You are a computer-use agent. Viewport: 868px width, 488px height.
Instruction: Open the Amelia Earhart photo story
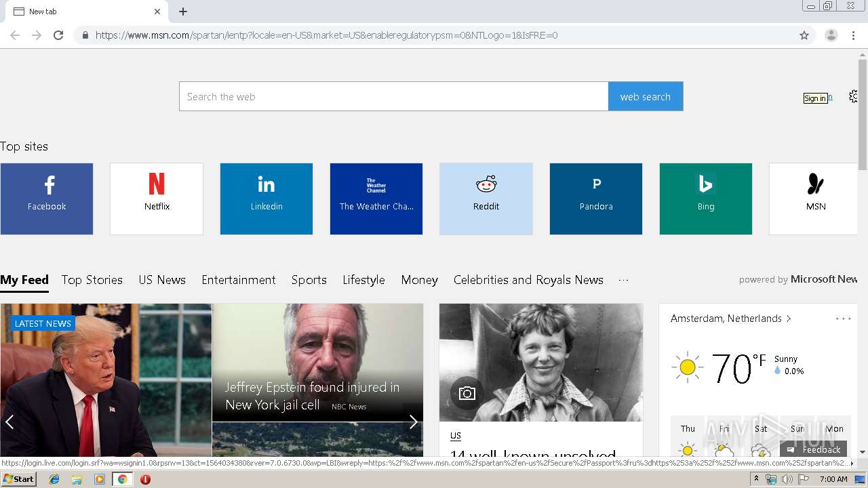click(541, 363)
